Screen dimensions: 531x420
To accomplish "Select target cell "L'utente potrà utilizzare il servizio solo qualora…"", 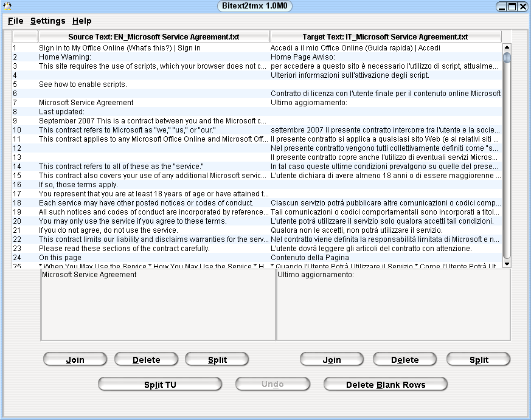I will tap(386, 221).
